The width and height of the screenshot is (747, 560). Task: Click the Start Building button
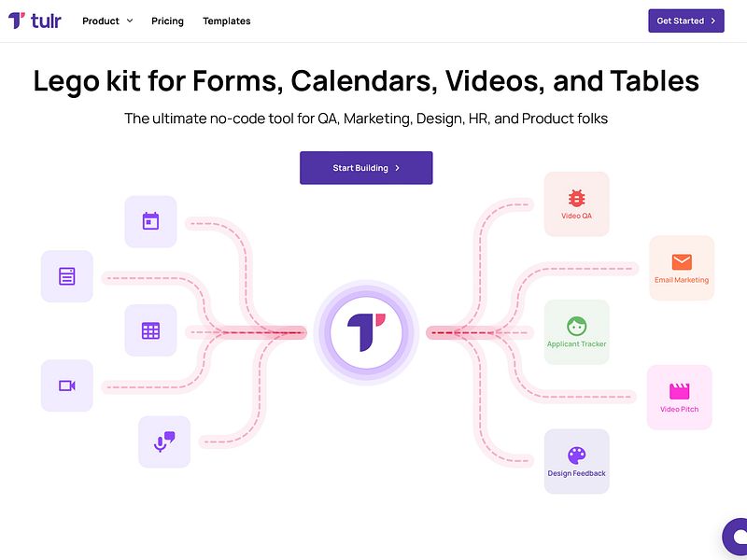coord(366,168)
